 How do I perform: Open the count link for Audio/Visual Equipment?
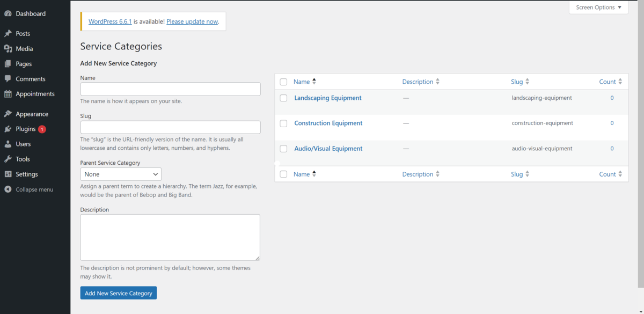612,148
